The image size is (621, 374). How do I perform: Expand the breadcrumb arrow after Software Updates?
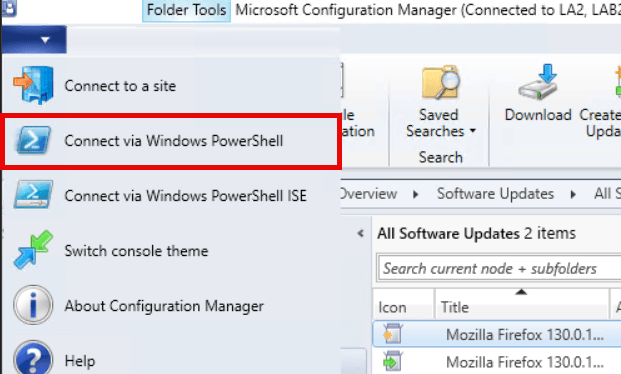[573, 194]
